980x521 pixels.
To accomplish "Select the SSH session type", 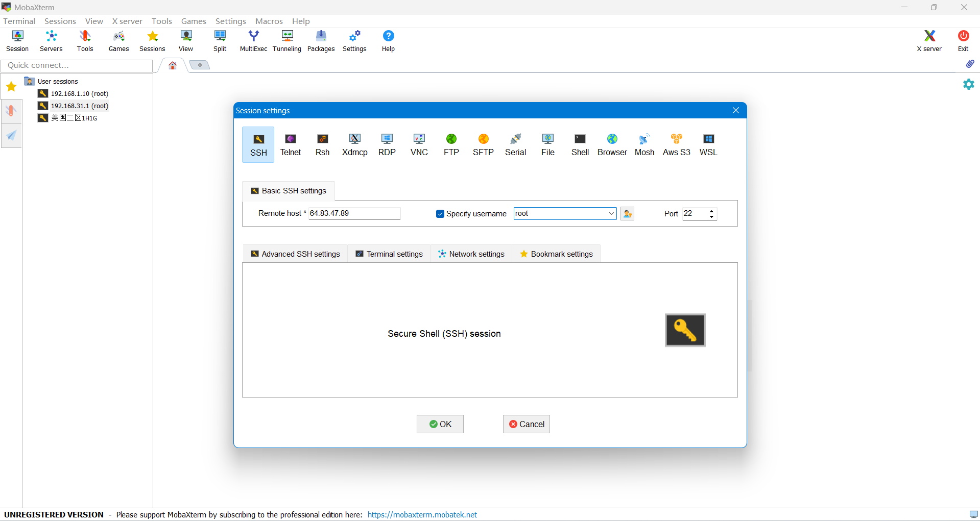I will point(258,145).
